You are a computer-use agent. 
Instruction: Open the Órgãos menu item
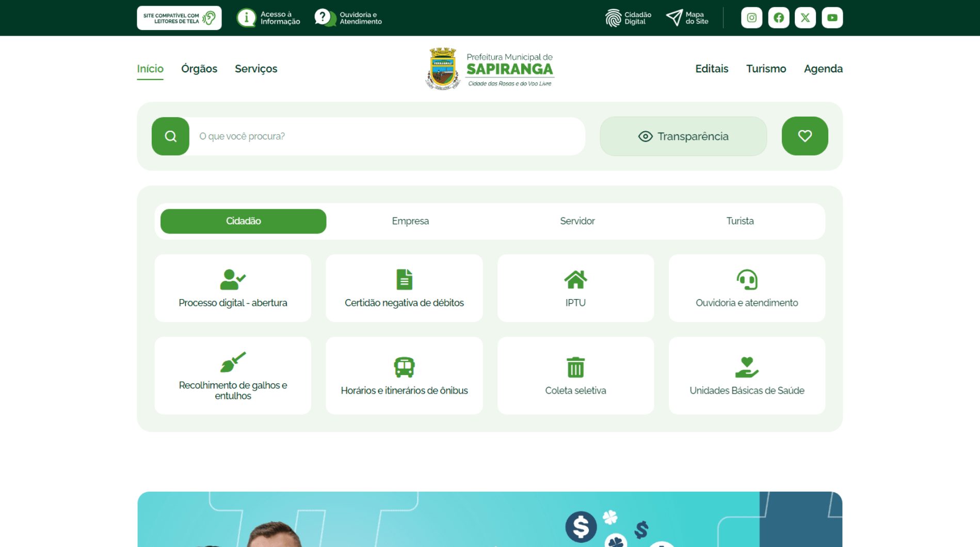click(199, 69)
